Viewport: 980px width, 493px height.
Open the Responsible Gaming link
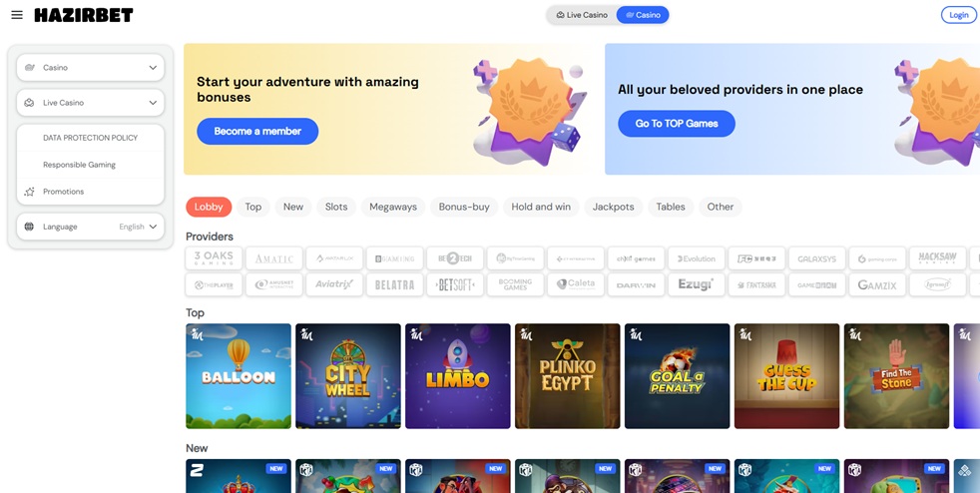coord(80,165)
